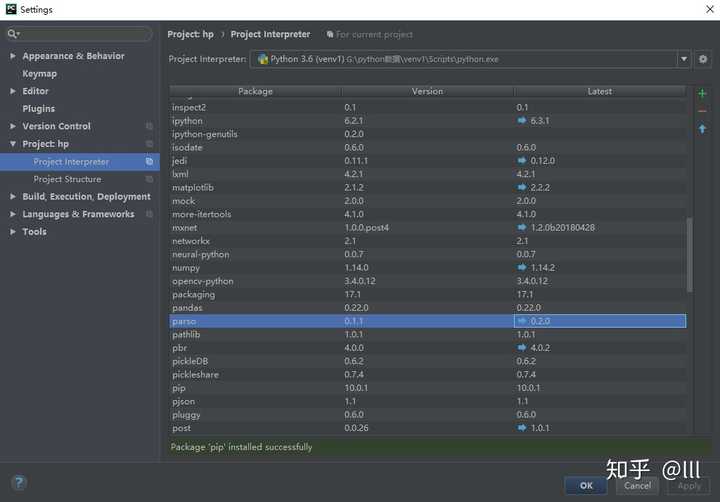Expand Build, Execution, Deployment section
Viewport: 720px width, 502px height.
[x=13, y=197]
